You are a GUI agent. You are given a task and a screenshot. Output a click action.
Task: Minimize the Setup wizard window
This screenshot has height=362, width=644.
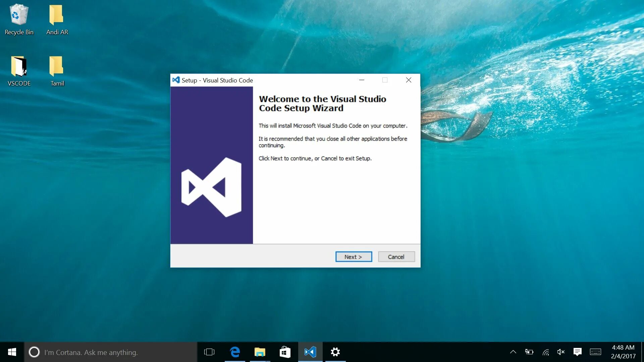point(362,80)
